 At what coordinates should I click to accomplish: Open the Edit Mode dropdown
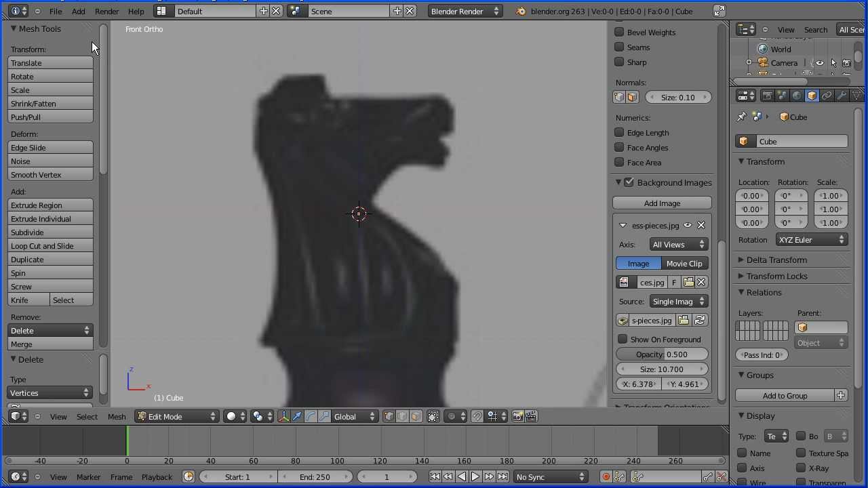[177, 416]
